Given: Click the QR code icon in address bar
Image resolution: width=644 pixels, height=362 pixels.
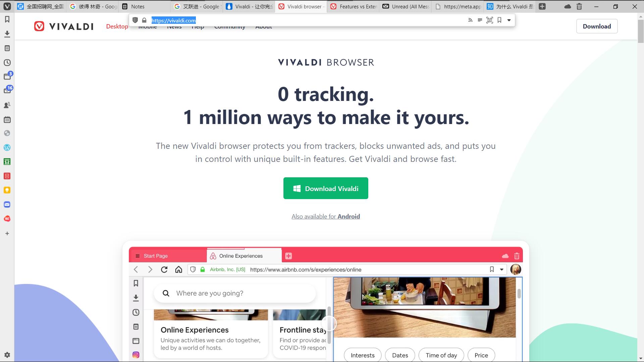Looking at the screenshot, I should (489, 20).
